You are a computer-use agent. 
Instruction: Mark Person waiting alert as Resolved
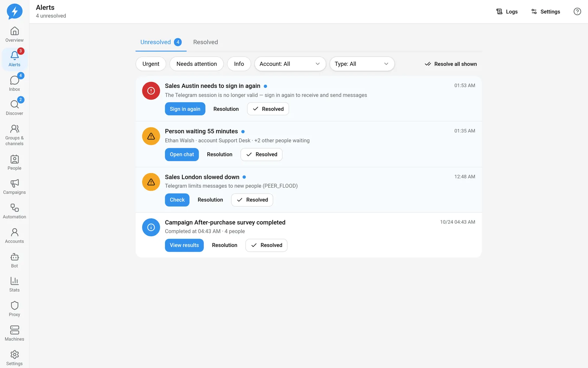pos(262,155)
